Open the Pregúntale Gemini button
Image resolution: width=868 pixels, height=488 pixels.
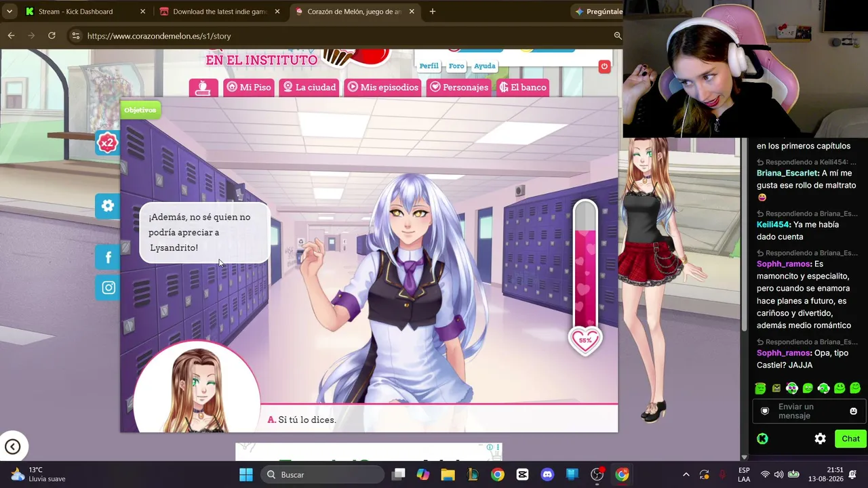click(599, 12)
